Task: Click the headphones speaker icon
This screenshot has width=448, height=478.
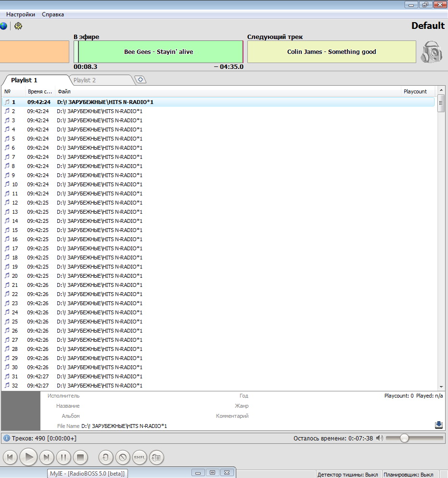Action: 431,52
